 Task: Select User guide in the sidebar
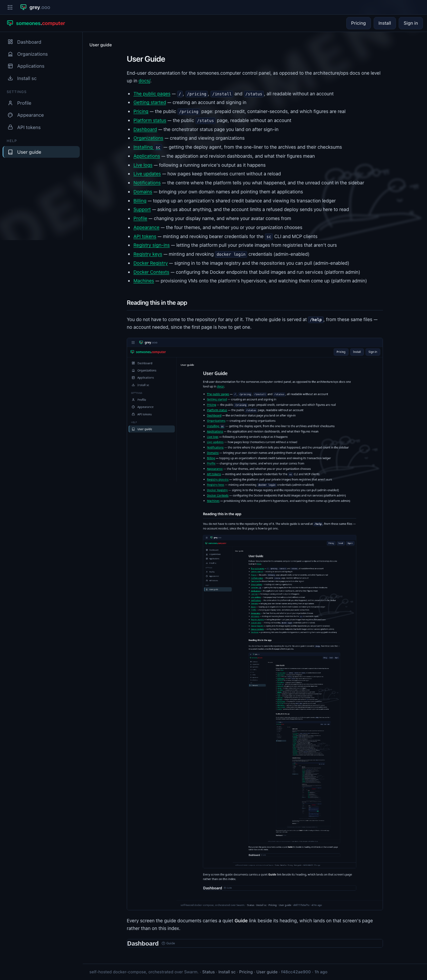coord(41,152)
